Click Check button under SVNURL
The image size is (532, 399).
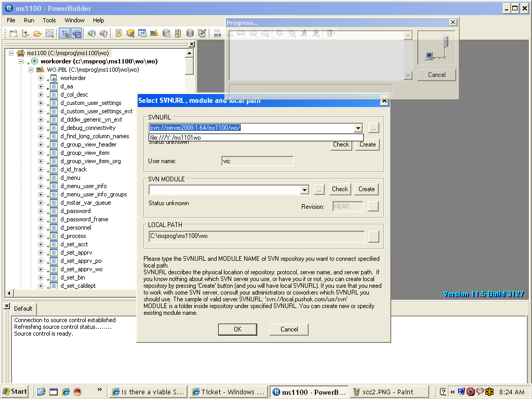click(x=341, y=144)
